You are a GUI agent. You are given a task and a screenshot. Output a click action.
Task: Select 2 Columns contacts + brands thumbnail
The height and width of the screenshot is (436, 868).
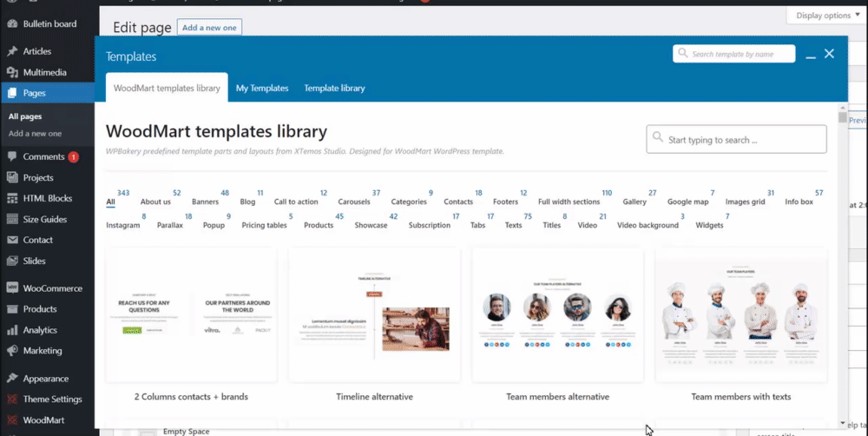pos(191,314)
